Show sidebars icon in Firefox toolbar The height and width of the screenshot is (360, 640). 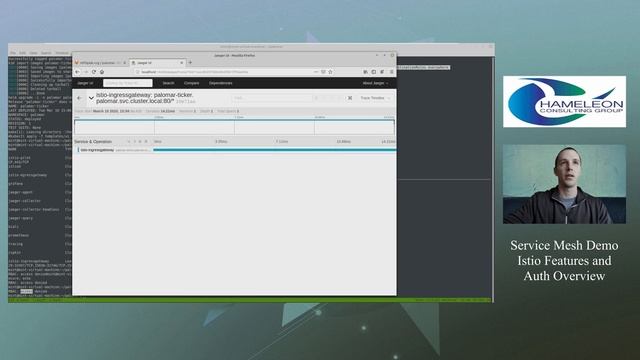pyautogui.click(x=373, y=72)
